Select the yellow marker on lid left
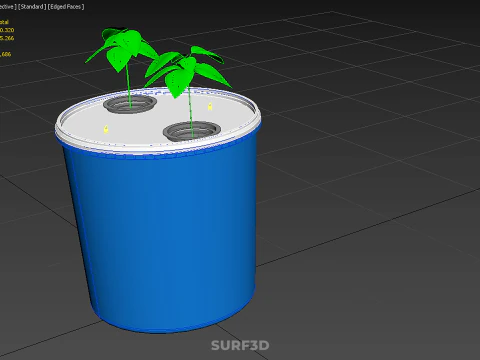 106,129
